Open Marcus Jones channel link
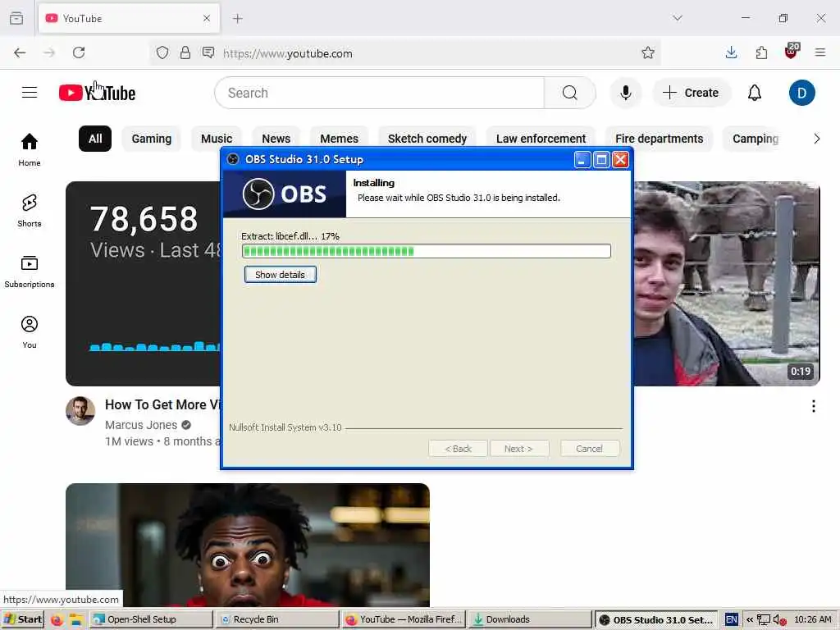840x630 pixels. (x=141, y=425)
